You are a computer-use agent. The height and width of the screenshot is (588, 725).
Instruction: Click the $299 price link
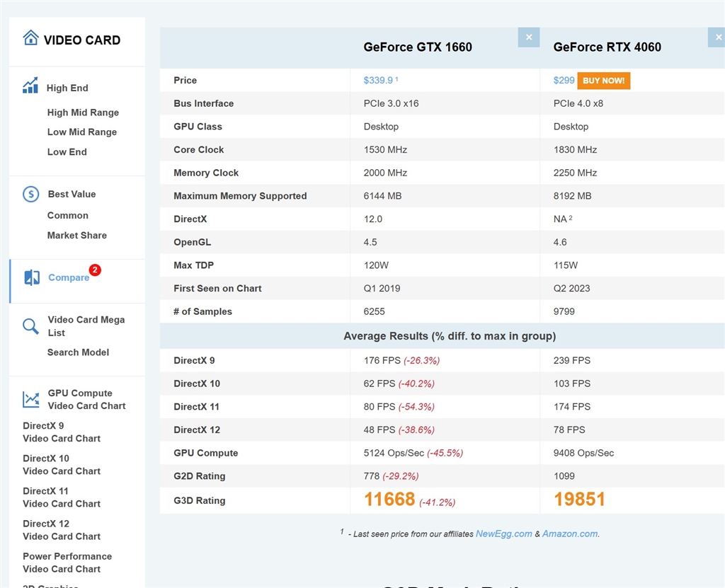pos(564,80)
